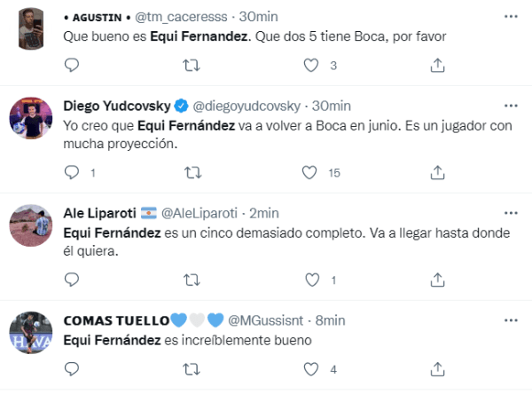The image size is (532, 394).
Task: Reply to Ale Liparoti's tweet
Action: coord(72,280)
